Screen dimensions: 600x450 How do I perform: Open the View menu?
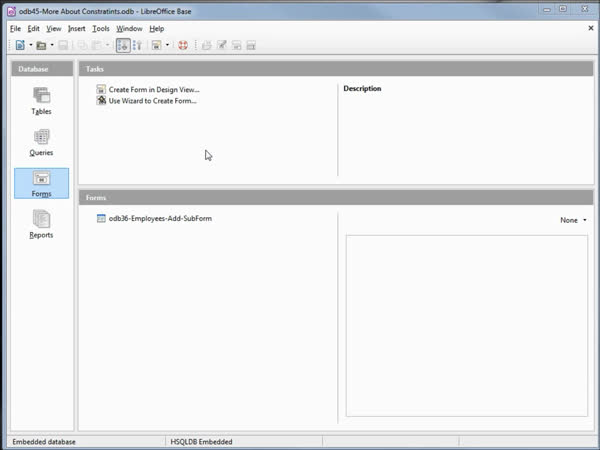click(x=54, y=29)
